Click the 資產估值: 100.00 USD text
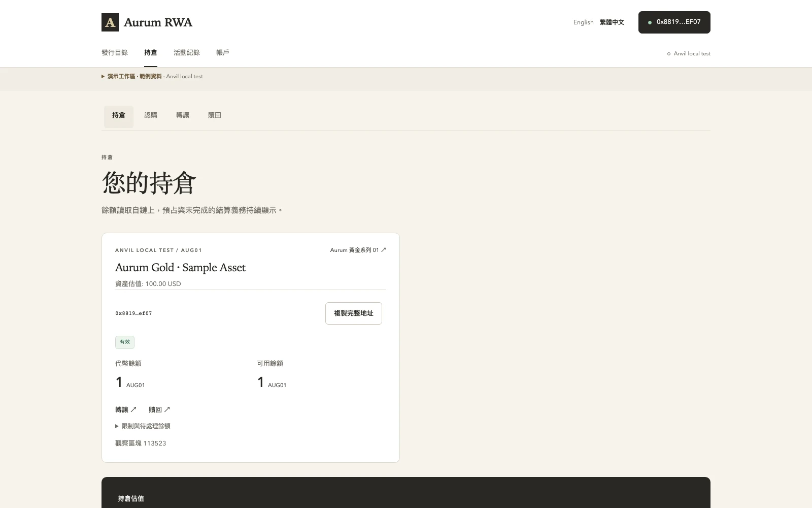Screen dimensions: 812x508 [x=148, y=284]
